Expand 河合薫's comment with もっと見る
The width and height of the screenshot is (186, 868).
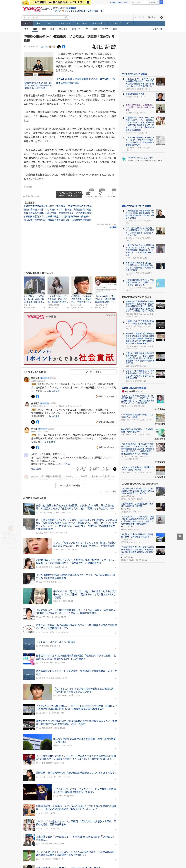click(x=50, y=442)
